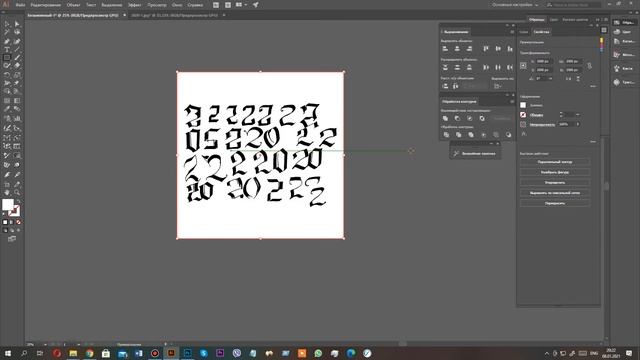Open workspace switcher dropdown in top bar
Screen dimensions: 640x360
click(515, 5)
